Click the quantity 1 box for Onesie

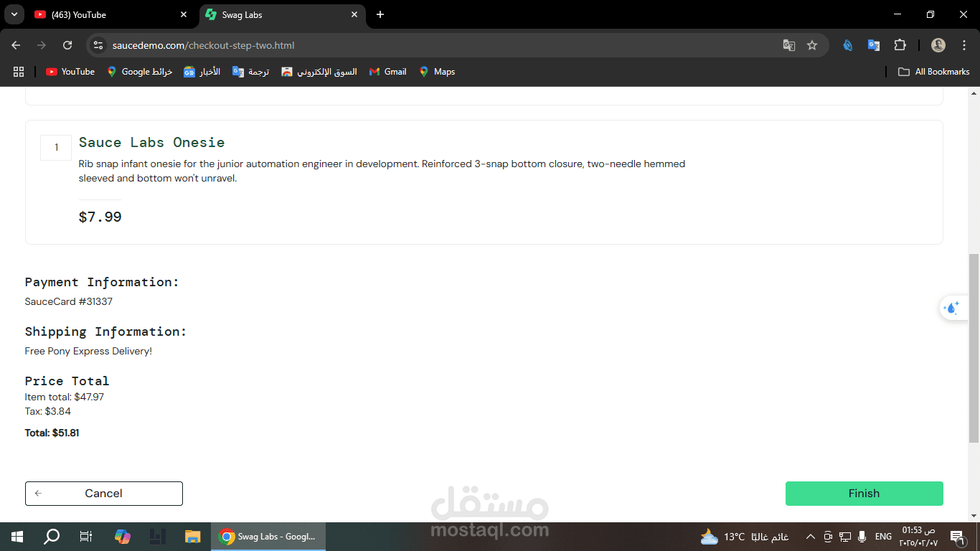point(56,148)
